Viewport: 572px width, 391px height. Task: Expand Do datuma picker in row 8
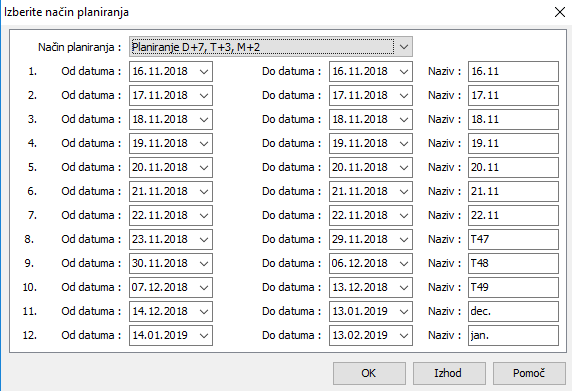click(x=404, y=240)
